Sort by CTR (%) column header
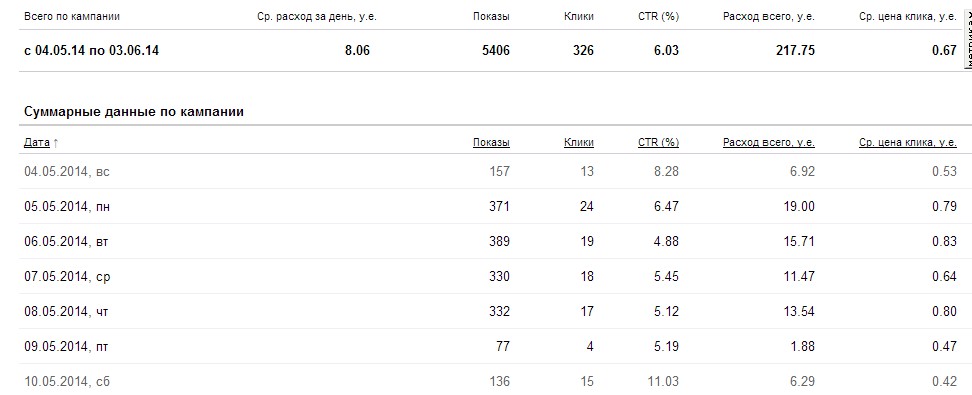 (x=658, y=143)
